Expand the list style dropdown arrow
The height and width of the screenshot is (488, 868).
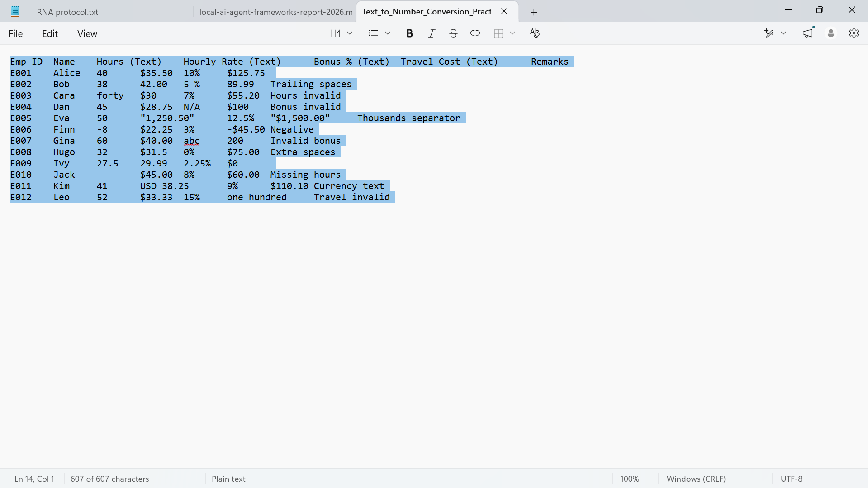[x=388, y=33]
